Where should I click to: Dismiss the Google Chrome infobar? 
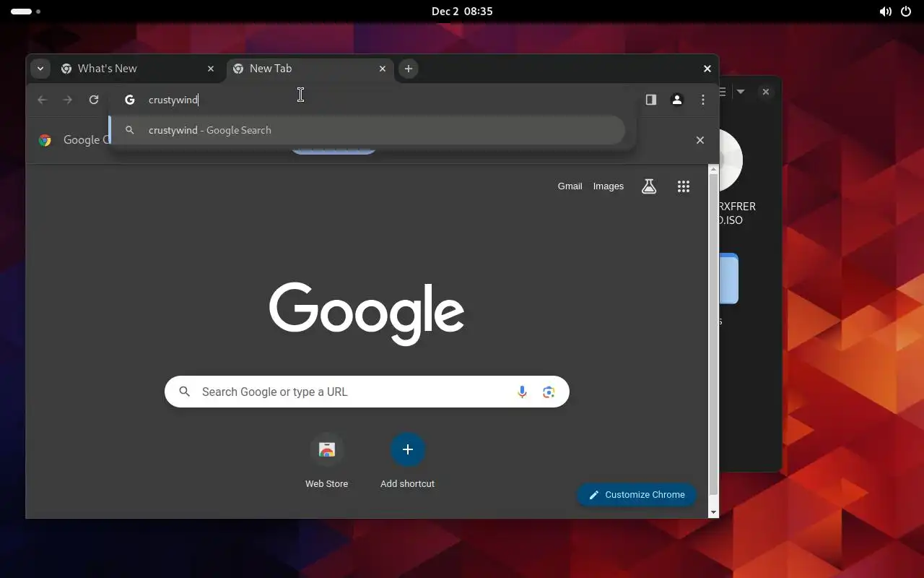pyautogui.click(x=699, y=140)
